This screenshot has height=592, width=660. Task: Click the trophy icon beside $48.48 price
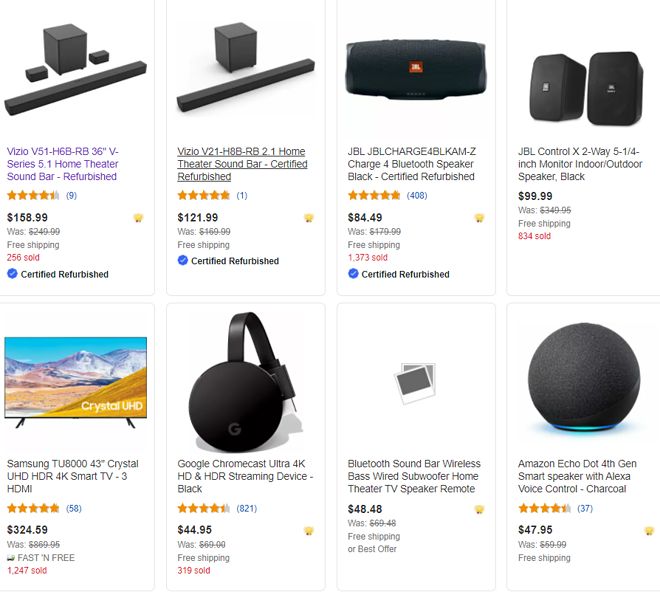(x=479, y=509)
